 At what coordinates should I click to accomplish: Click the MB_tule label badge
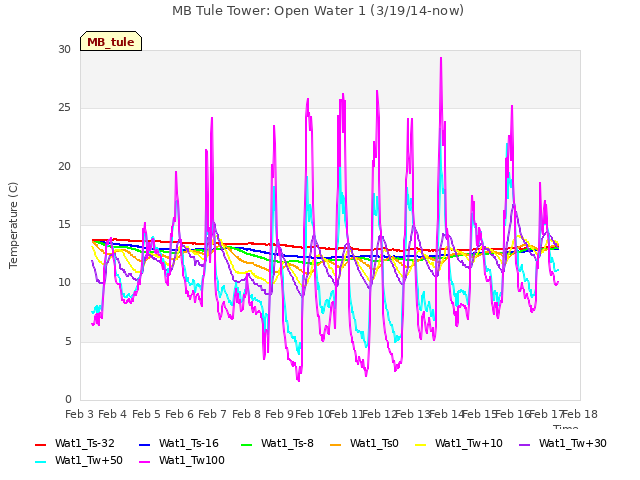[111, 41]
